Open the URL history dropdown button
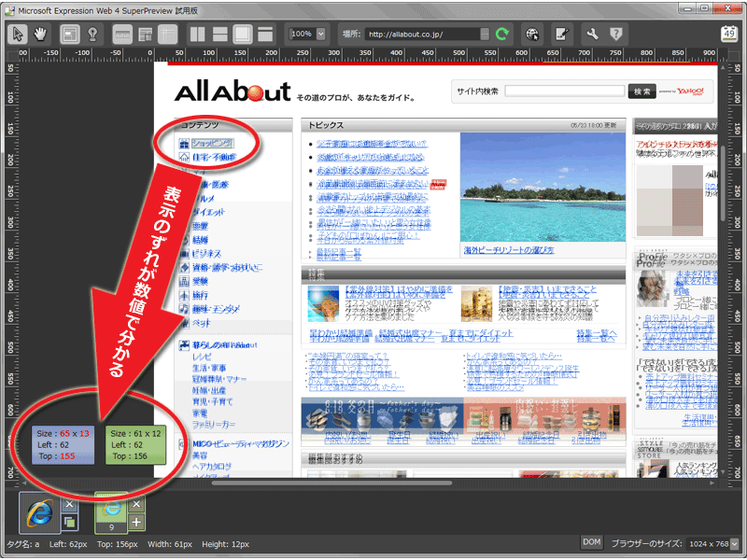Viewport: 747px width, 560px height. click(x=485, y=33)
